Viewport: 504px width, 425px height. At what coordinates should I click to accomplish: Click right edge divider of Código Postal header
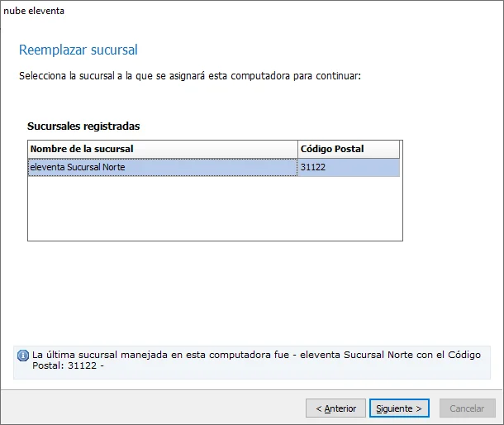[x=399, y=149]
